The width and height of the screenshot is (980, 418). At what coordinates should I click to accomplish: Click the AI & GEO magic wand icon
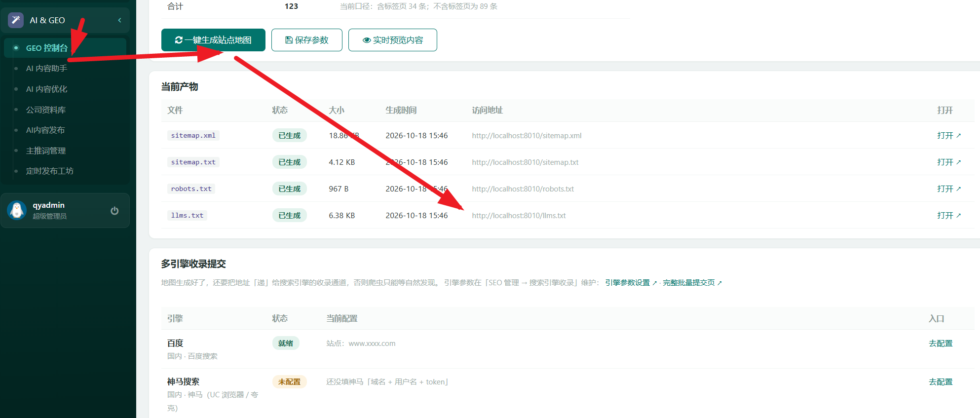(16, 20)
